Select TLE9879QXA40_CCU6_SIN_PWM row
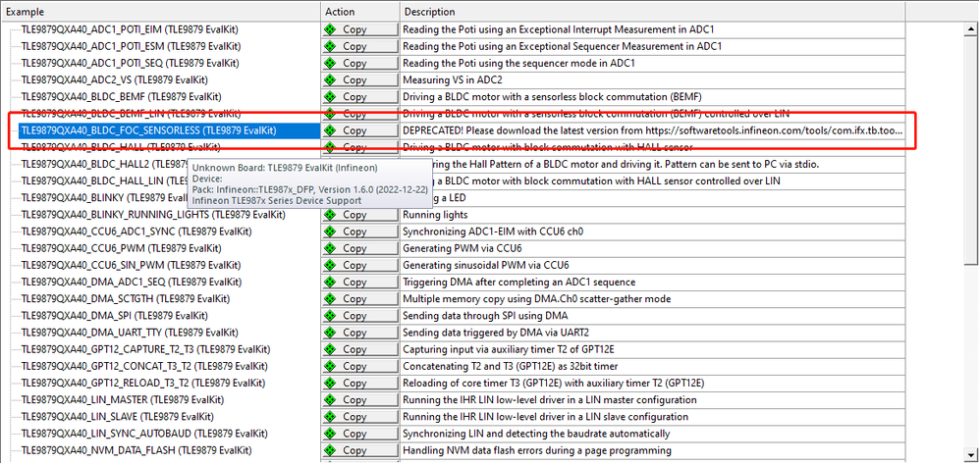This screenshot has height=464, width=980. click(131, 266)
